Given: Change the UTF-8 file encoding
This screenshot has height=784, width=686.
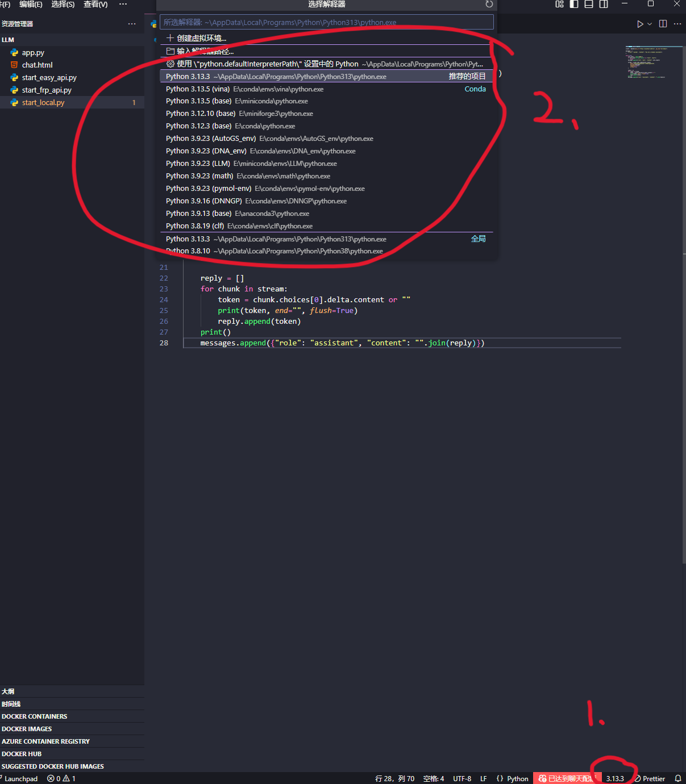Looking at the screenshot, I should point(462,778).
